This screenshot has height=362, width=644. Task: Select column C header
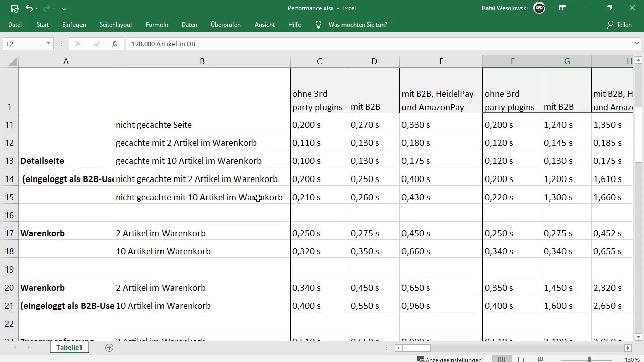(x=319, y=61)
